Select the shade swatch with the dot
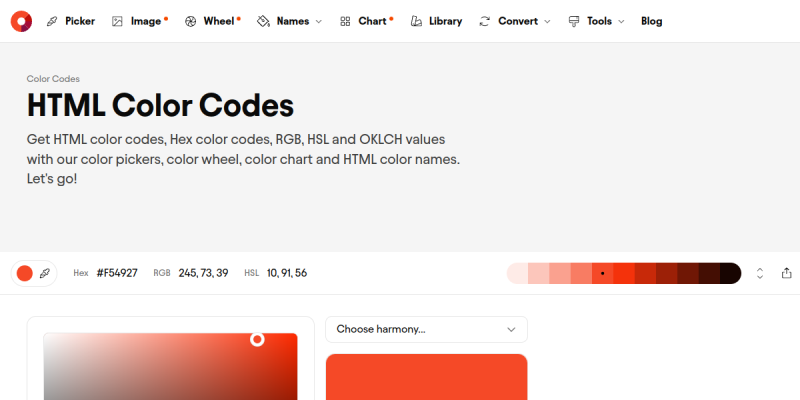800x400 pixels. pos(603,273)
